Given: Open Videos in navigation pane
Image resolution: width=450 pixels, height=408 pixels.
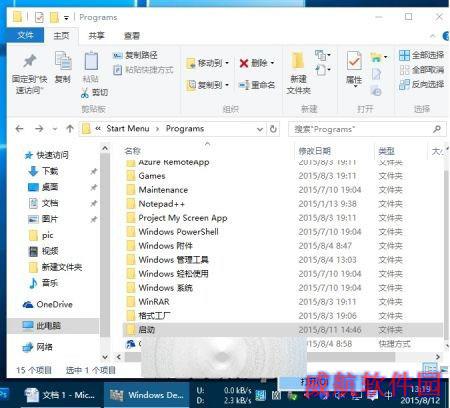Looking at the screenshot, I should (43, 251).
